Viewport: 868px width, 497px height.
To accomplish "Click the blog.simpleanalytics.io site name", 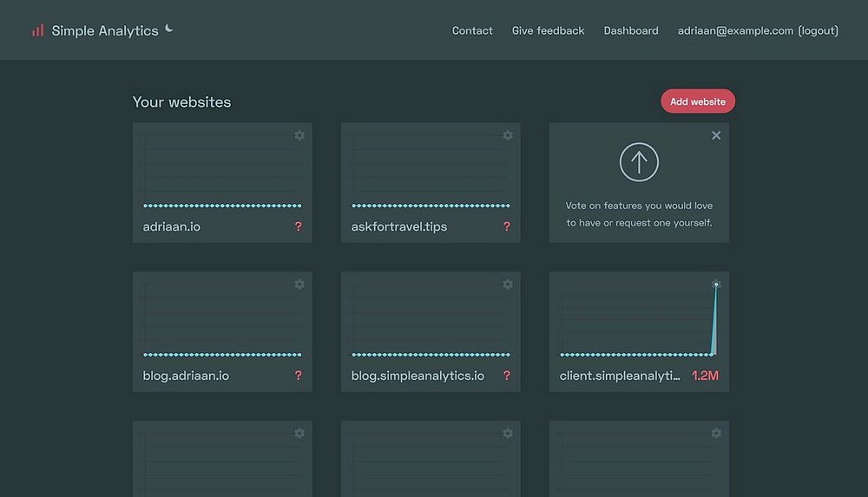I will pos(418,376).
